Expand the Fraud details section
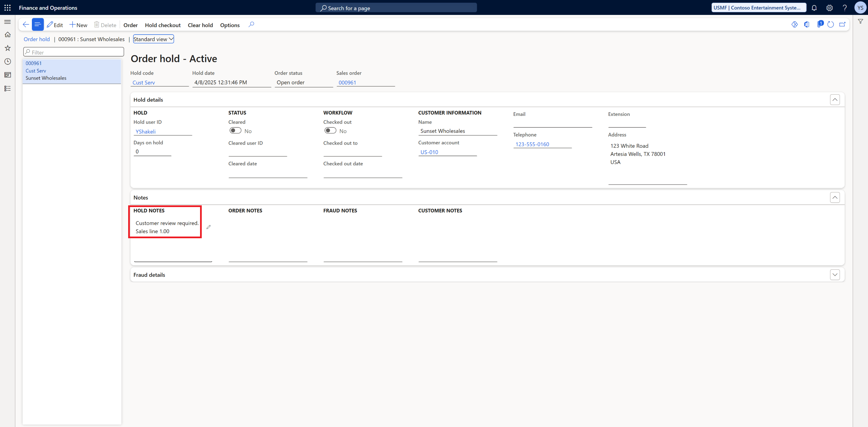 pos(835,274)
